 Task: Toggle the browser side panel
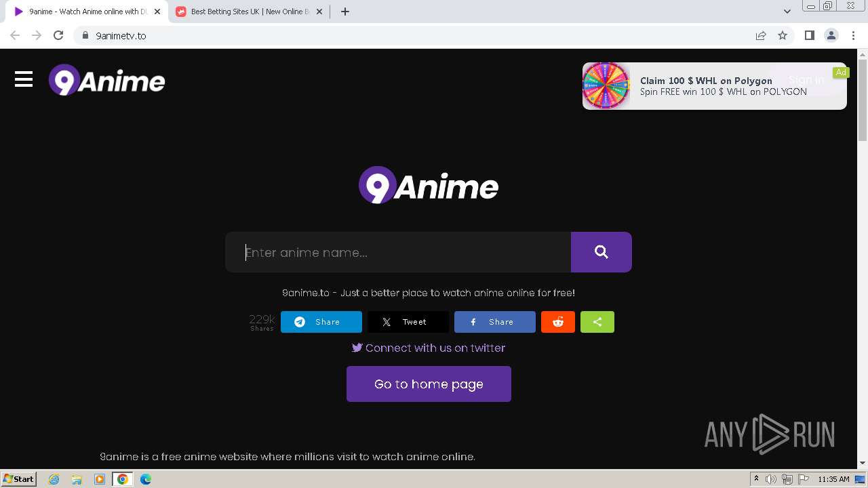click(809, 35)
